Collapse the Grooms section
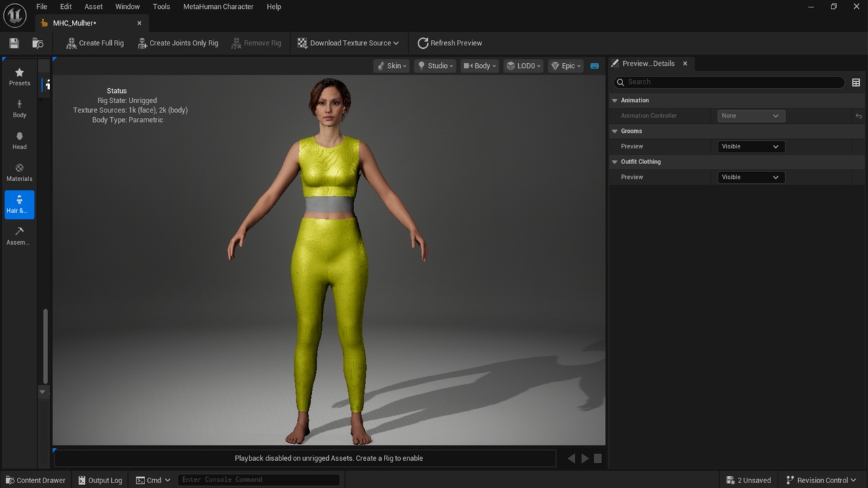Screen dimensions: 868x488 [615, 131]
